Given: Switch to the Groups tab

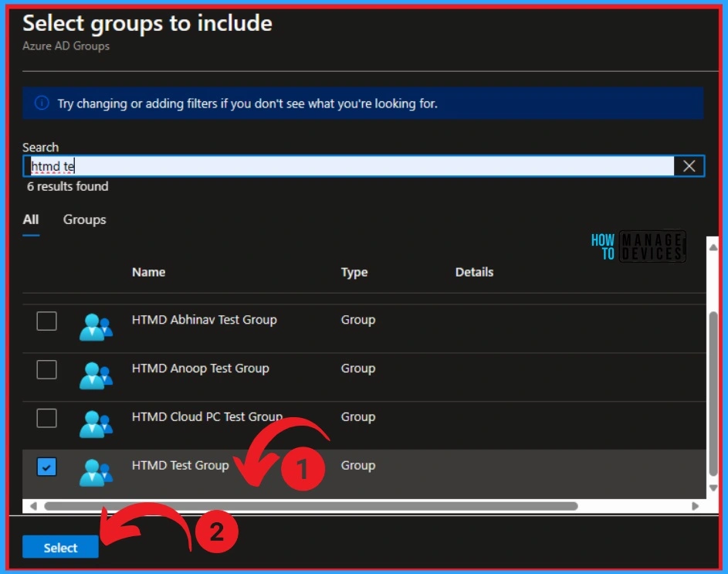Looking at the screenshot, I should coord(84,219).
